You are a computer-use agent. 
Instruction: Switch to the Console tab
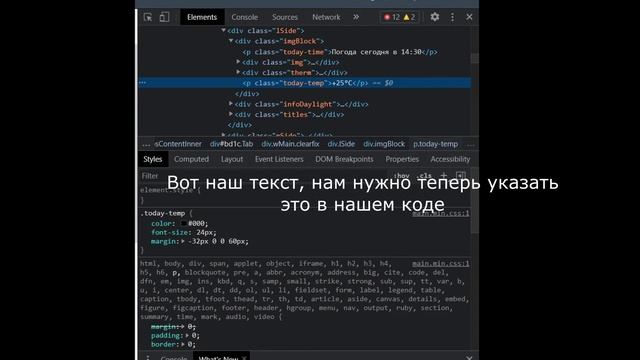tap(244, 17)
